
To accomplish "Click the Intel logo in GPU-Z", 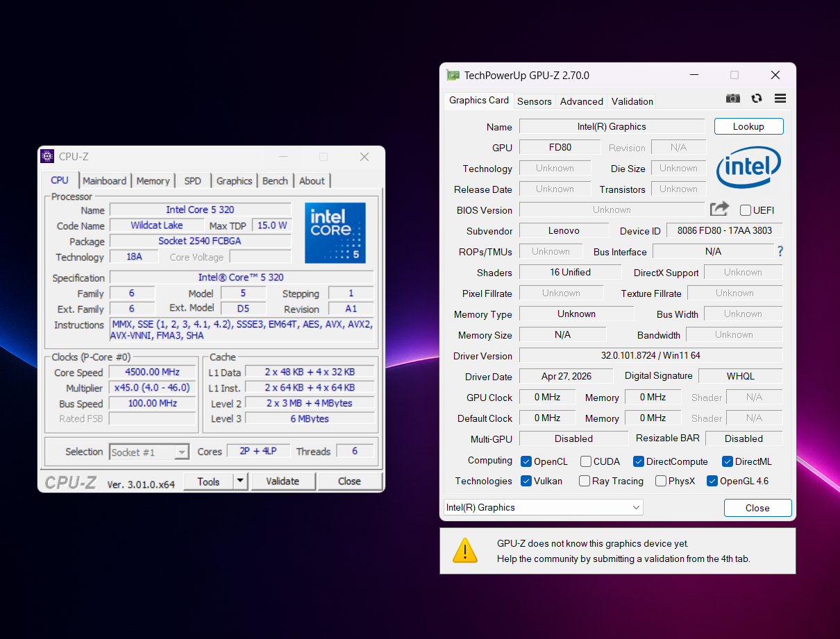I will [748, 167].
